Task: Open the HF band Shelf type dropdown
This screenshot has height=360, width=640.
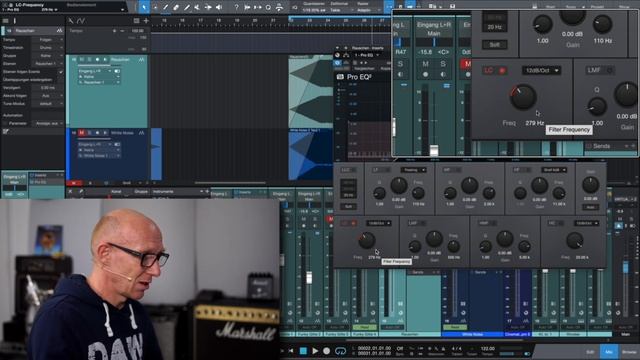Action: (554, 170)
